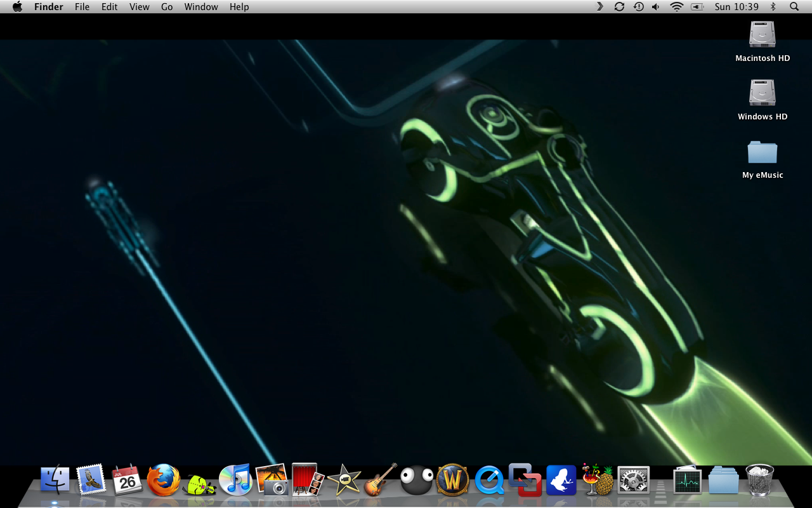Open the black googly-eyed blob app
Viewport: 812px width, 508px height.
coord(416,480)
